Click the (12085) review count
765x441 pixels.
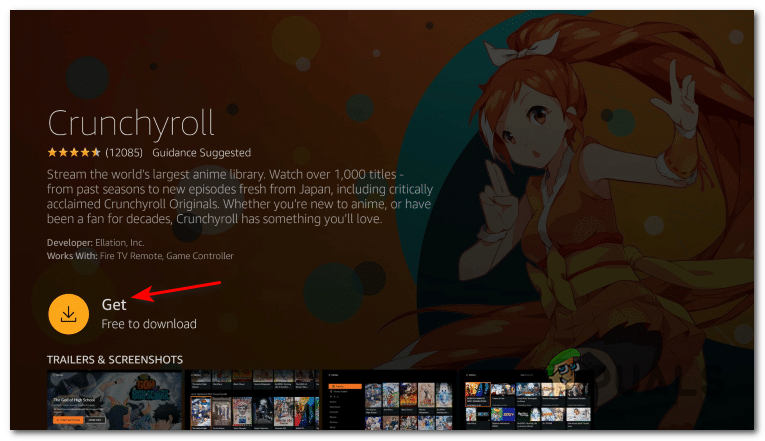click(x=124, y=153)
